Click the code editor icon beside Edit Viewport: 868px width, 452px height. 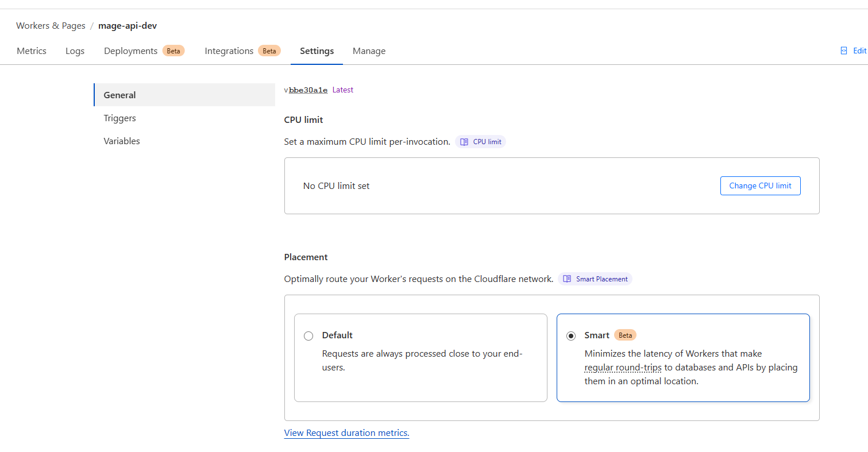843,51
